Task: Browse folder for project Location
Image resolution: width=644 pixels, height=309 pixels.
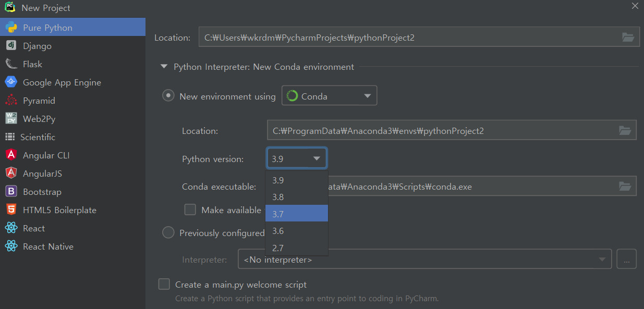Action: tap(628, 37)
